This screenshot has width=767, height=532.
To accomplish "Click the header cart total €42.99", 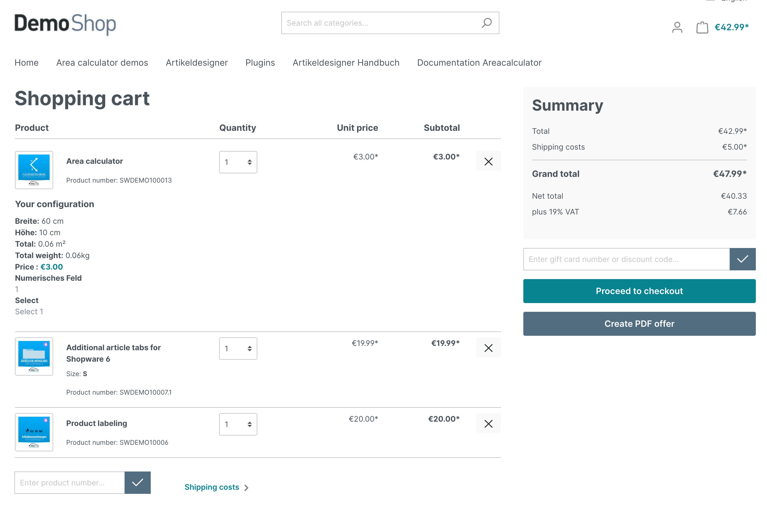I will click(x=731, y=27).
